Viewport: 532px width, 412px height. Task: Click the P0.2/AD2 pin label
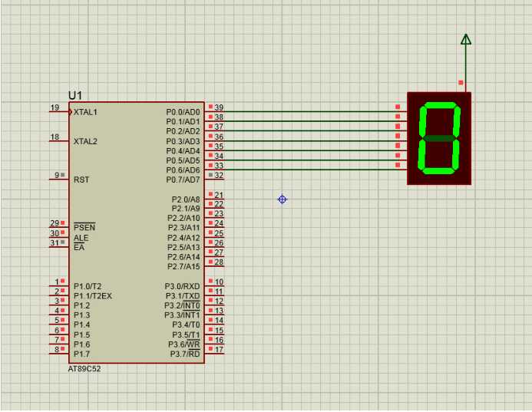(x=183, y=131)
